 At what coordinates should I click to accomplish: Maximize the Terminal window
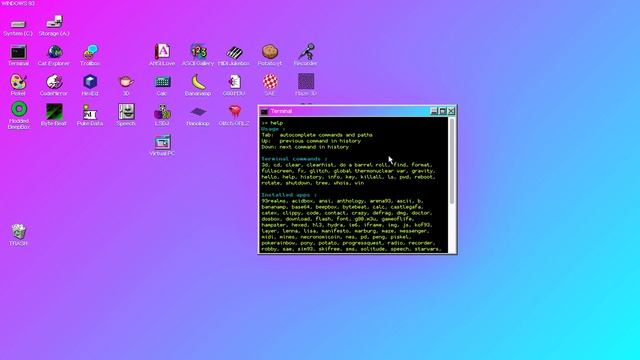442,111
